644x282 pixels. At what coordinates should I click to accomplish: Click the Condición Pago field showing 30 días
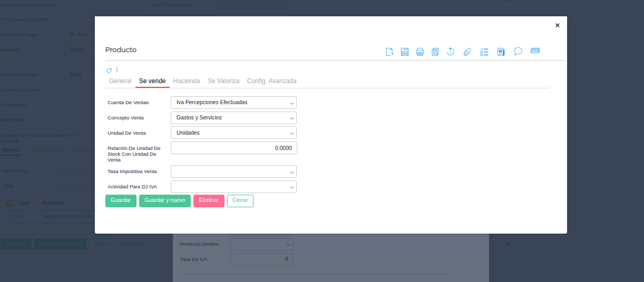tap(79, 35)
